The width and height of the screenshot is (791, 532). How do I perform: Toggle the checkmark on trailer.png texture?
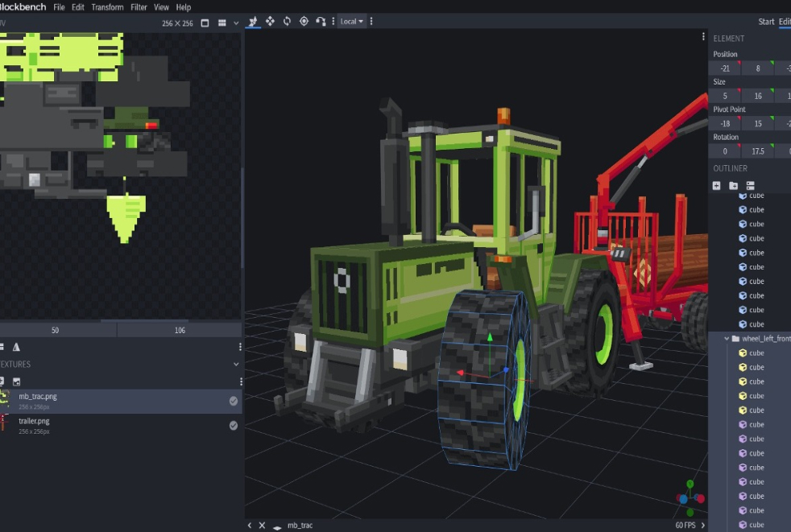pos(234,426)
